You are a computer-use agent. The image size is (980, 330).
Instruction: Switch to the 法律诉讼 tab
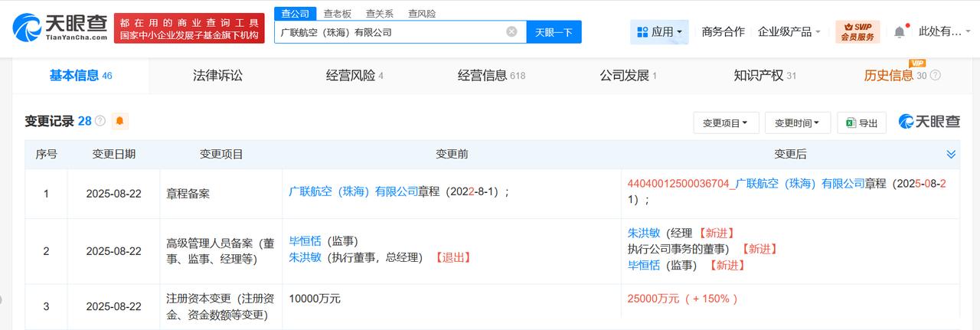(x=217, y=75)
